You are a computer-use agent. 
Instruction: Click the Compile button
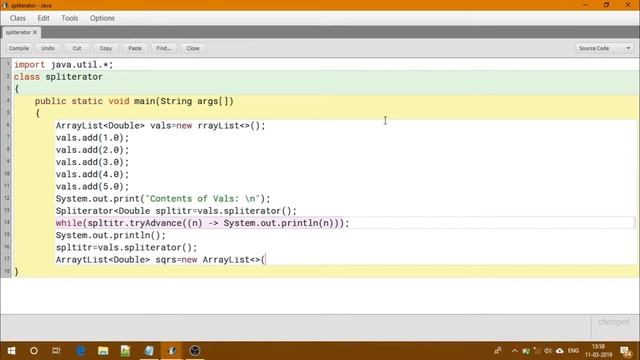click(x=19, y=48)
